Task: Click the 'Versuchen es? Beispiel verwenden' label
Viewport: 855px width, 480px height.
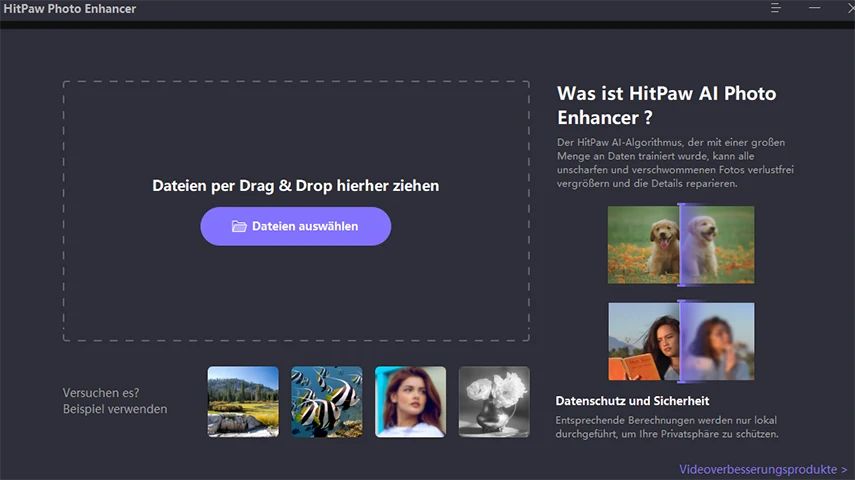Action: (115, 401)
